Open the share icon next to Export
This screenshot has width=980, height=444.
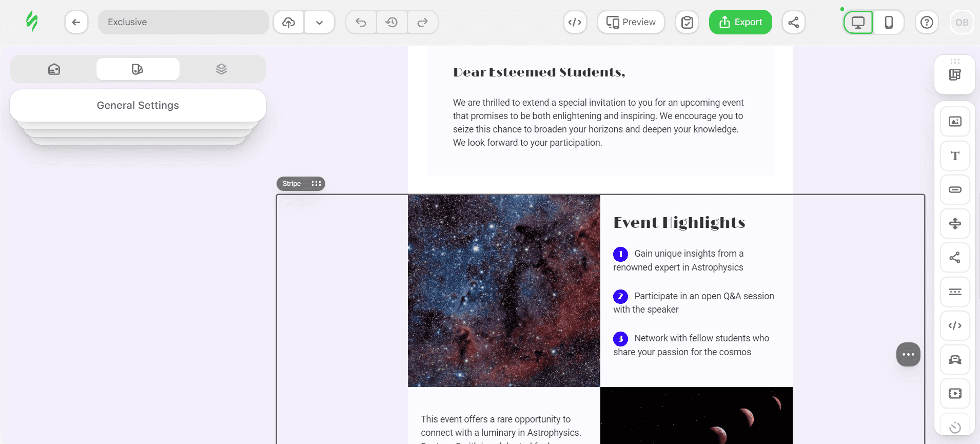pyautogui.click(x=793, y=22)
